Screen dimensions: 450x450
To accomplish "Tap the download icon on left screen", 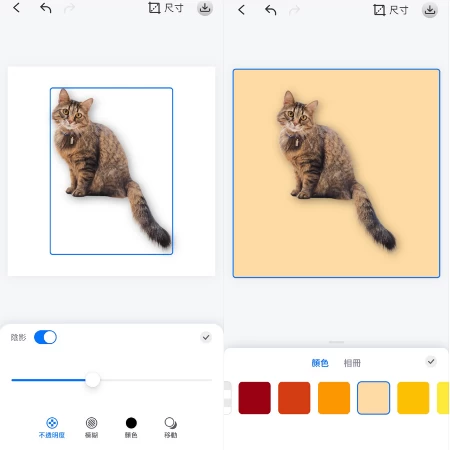I will tap(205, 8).
